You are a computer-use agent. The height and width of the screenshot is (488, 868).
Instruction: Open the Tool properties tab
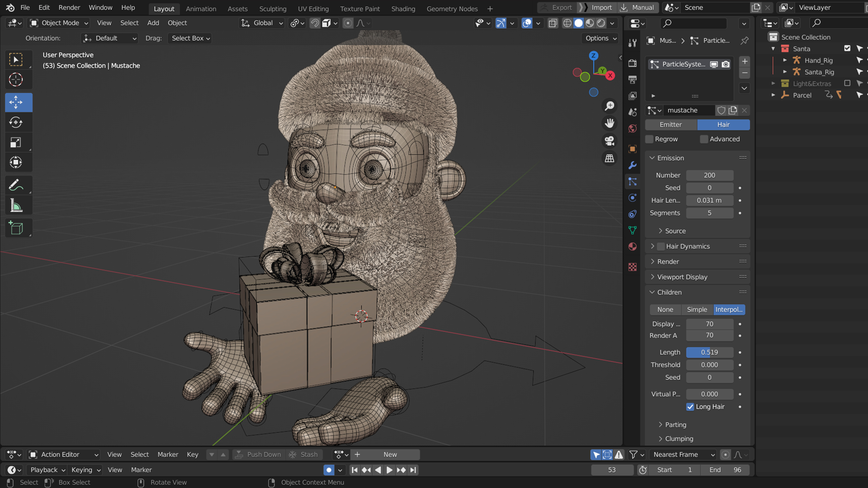(632, 43)
